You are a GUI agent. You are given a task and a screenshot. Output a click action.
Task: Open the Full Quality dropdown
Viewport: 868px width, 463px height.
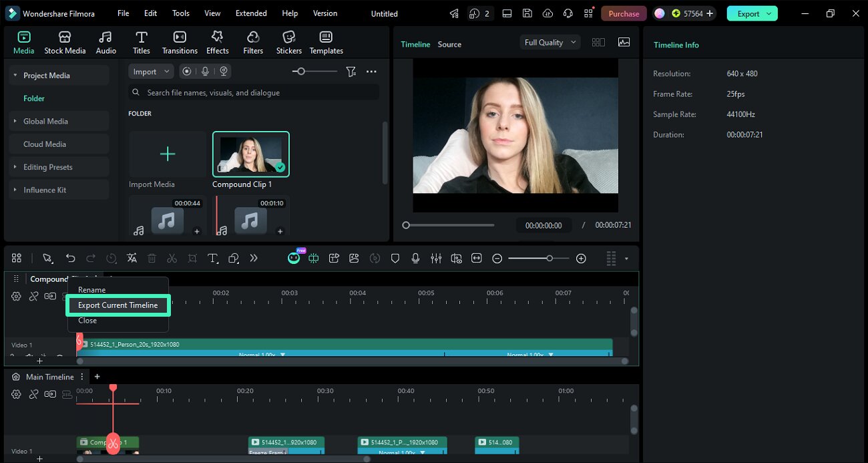click(x=550, y=42)
